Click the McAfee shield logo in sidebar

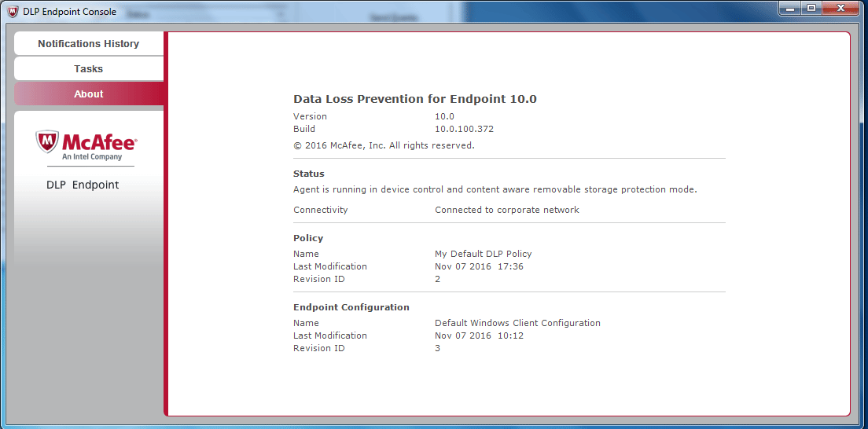tap(47, 141)
